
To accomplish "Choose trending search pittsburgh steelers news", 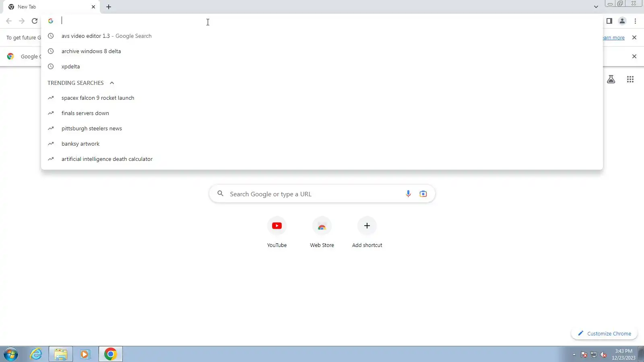I will 322,128.
